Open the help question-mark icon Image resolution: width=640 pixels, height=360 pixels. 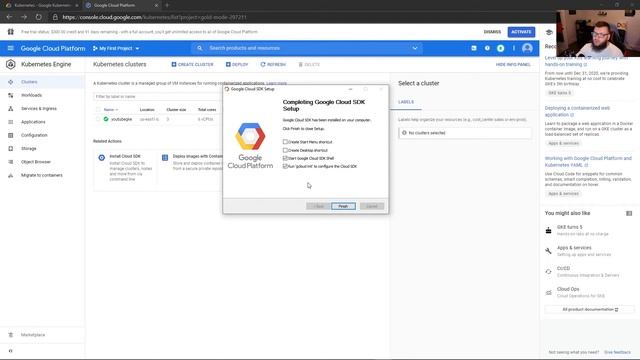click(487, 48)
